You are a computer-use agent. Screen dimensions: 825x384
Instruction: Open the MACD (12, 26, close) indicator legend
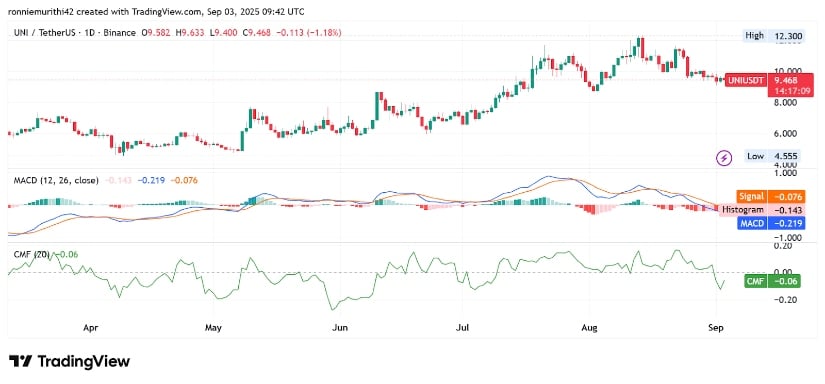click(x=55, y=180)
